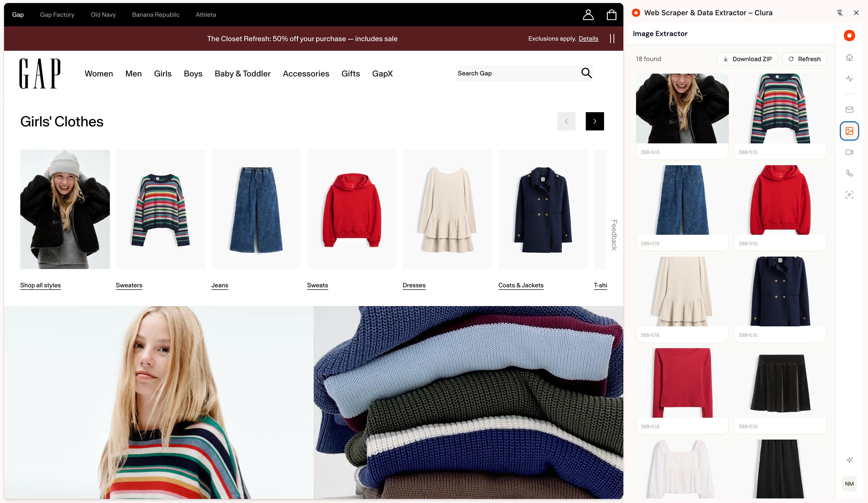Viewport: 868px width, 503px height.
Task: Click the Sweaters category link
Action: click(x=129, y=285)
